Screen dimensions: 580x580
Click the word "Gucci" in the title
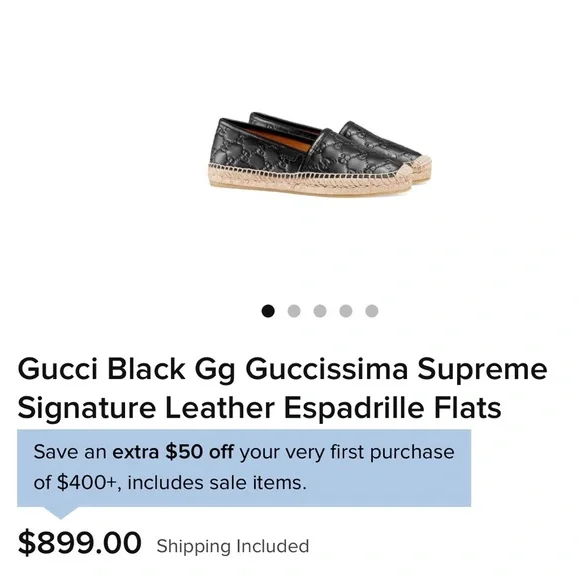[x=58, y=369]
